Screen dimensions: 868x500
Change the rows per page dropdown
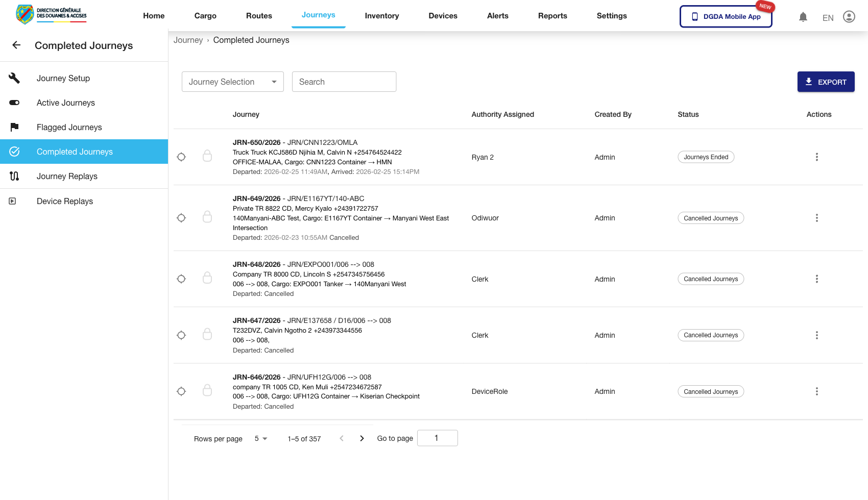click(x=261, y=439)
